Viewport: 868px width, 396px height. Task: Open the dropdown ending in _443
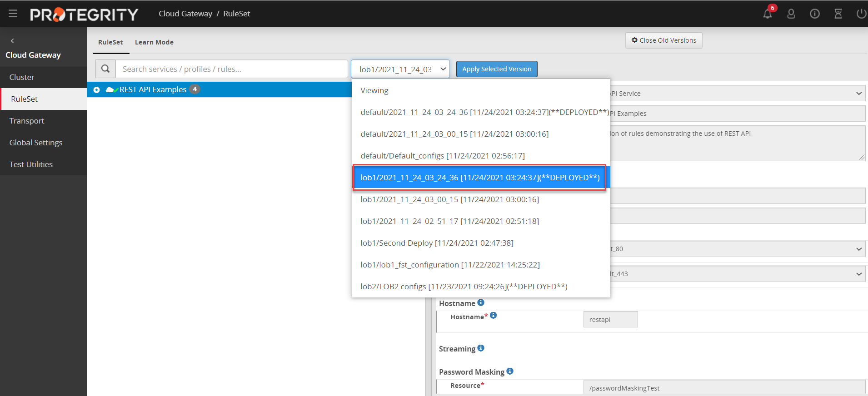point(738,274)
